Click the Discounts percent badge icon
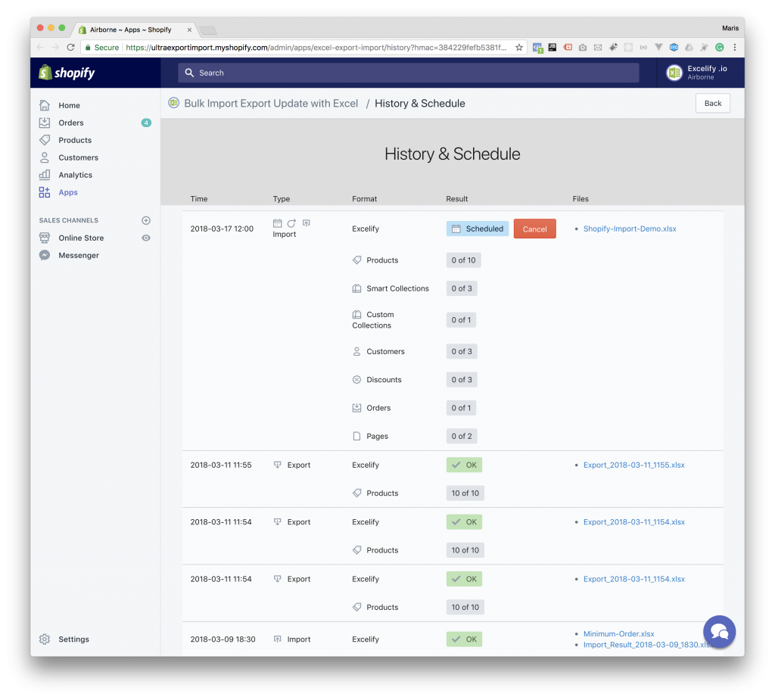This screenshot has width=775, height=700. (356, 379)
